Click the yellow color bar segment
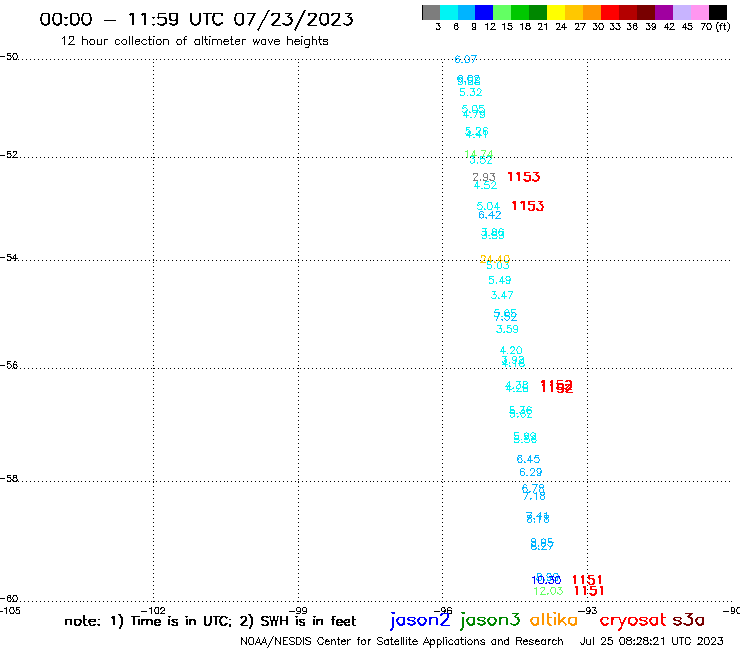Image resolution: width=740 pixels, height=650 pixels. click(x=556, y=12)
